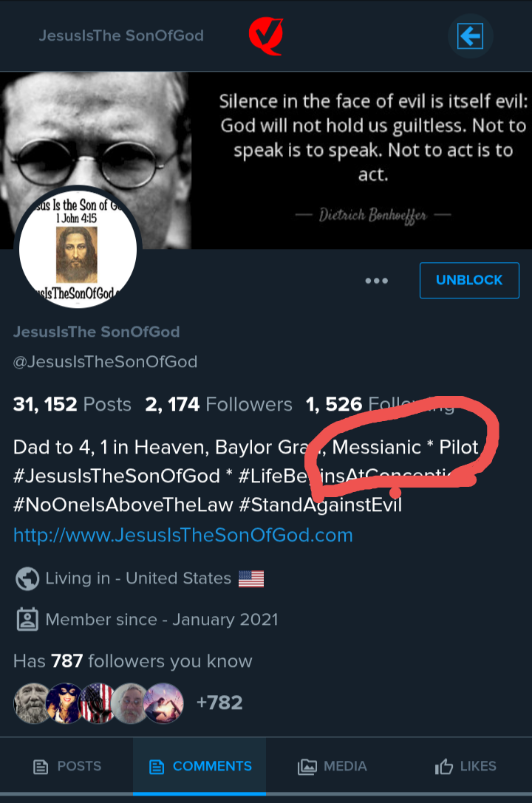Tap the blue back arrow icon

coord(470,35)
